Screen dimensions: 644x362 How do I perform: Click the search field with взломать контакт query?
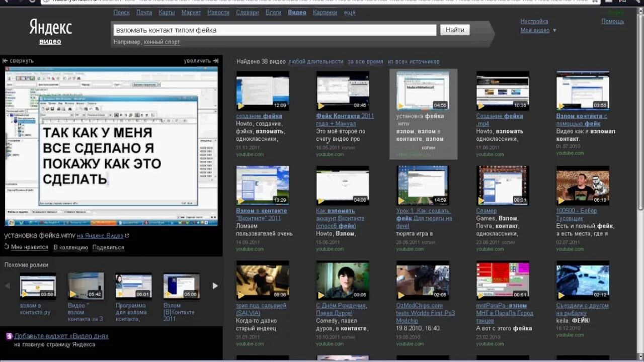coord(275,30)
